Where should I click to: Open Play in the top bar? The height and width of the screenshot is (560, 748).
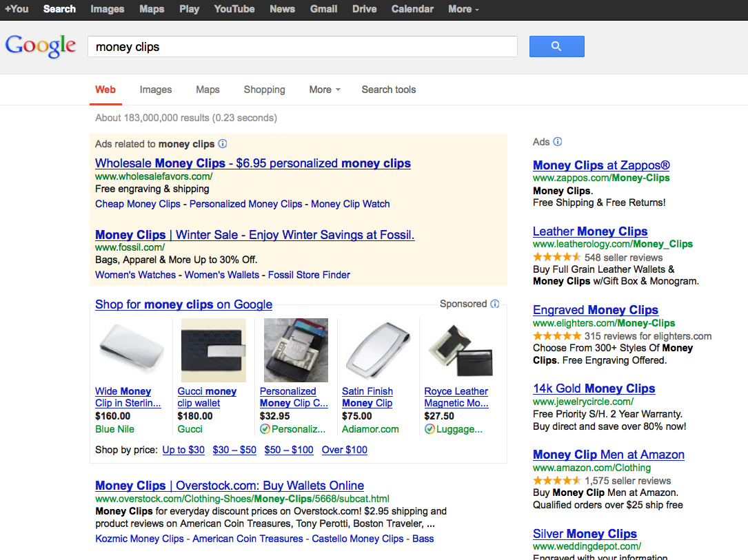coord(189,9)
